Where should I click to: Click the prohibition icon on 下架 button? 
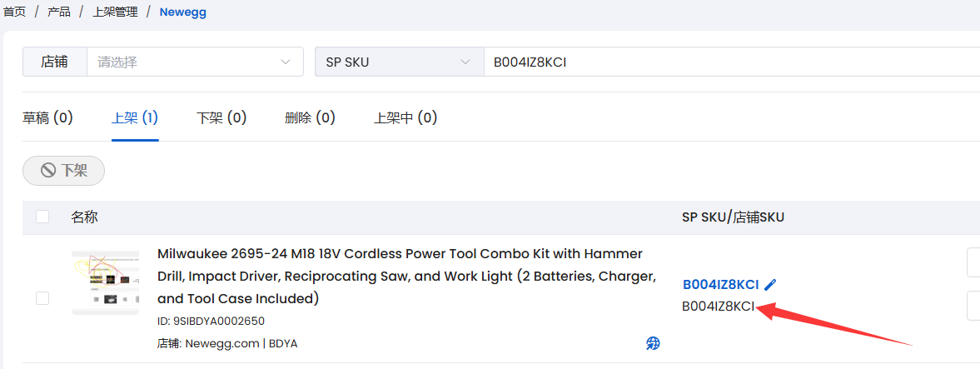(49, 171)
